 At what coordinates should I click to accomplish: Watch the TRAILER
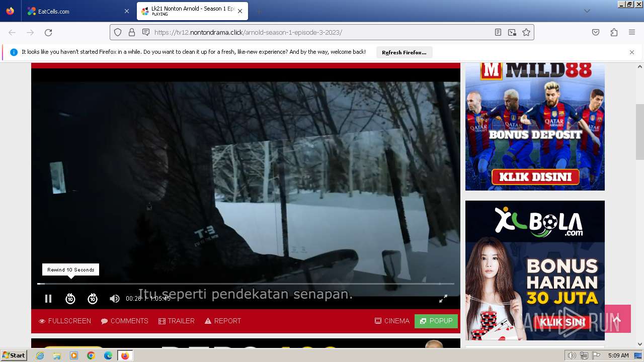tap(176, 321)
